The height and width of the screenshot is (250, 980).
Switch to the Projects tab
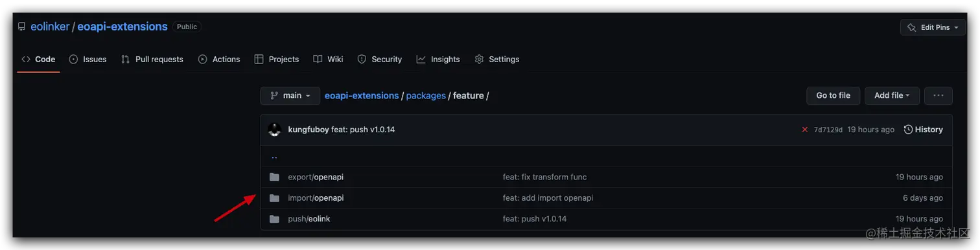click(x=277, y=59)
